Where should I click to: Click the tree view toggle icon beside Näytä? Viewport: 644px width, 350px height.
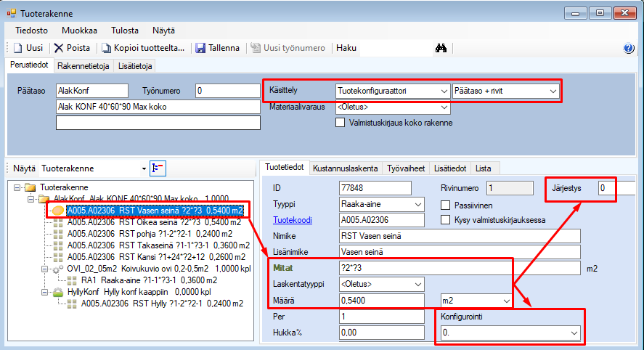pos(158,168)
